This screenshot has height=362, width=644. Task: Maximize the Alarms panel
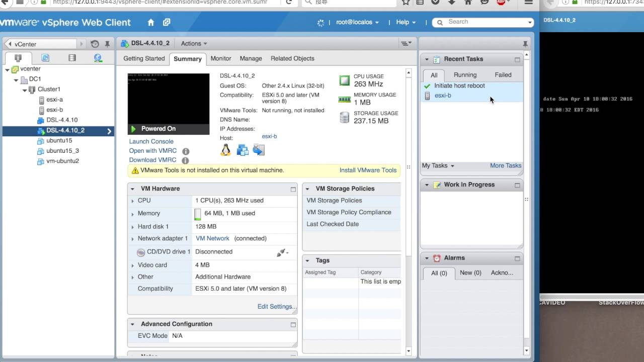click(x=517, y=258)
